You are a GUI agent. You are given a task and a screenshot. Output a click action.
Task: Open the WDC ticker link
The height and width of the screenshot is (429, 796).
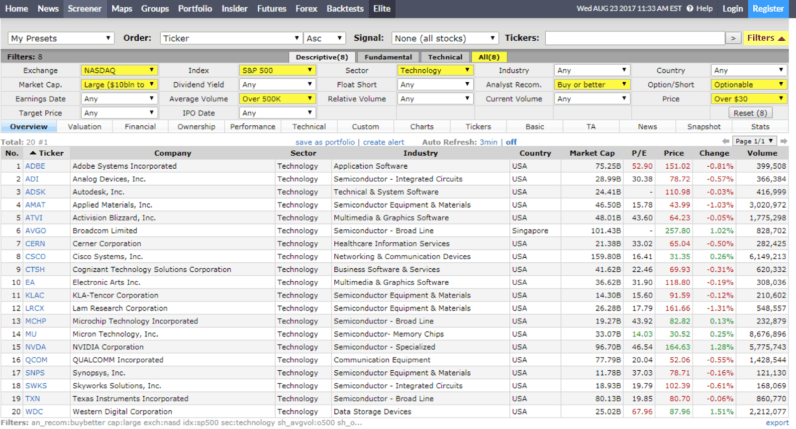(x=34, y=411)
